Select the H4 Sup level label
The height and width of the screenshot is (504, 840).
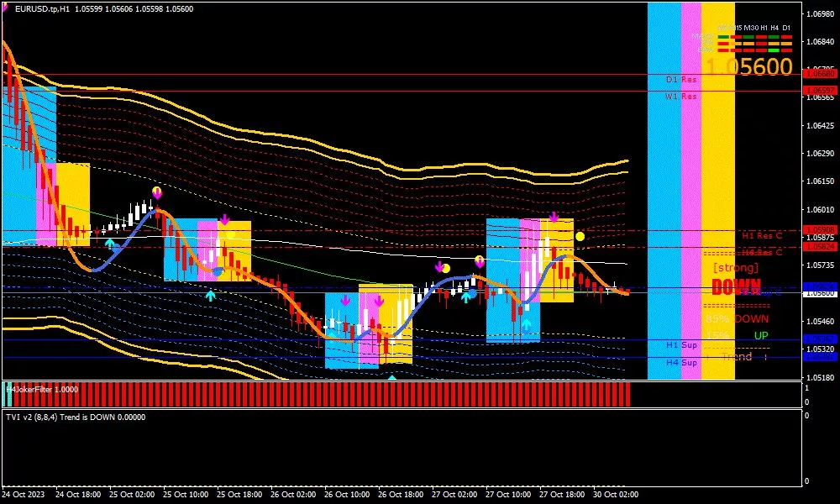(x=681, y=363)
